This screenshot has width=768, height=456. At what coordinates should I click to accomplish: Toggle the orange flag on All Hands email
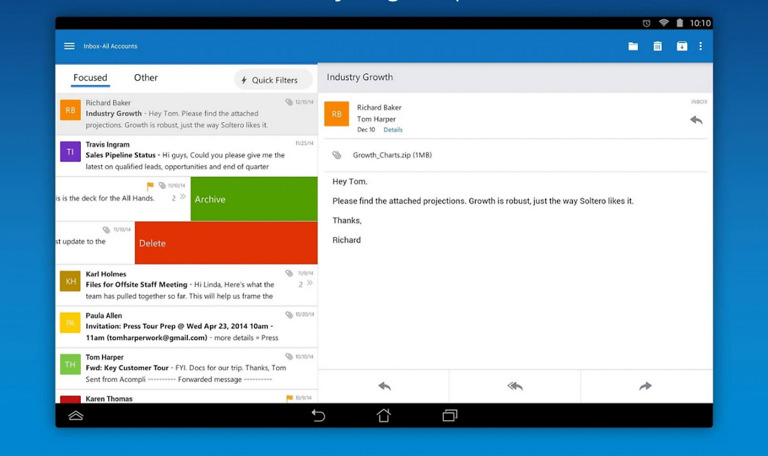150,185
